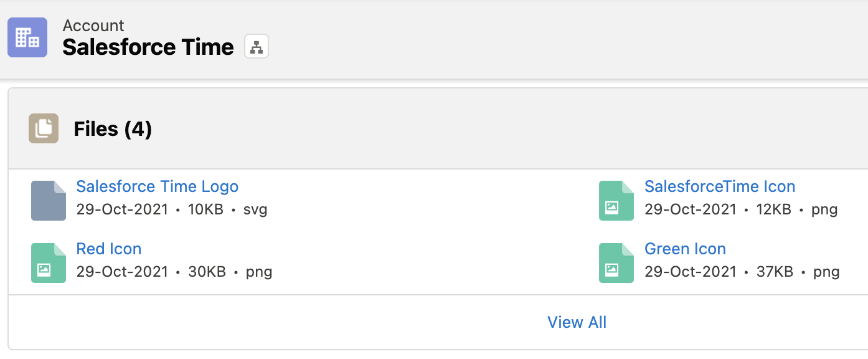Click the Account object label
The width and height of the screenshot is (868, 359).
93,26
